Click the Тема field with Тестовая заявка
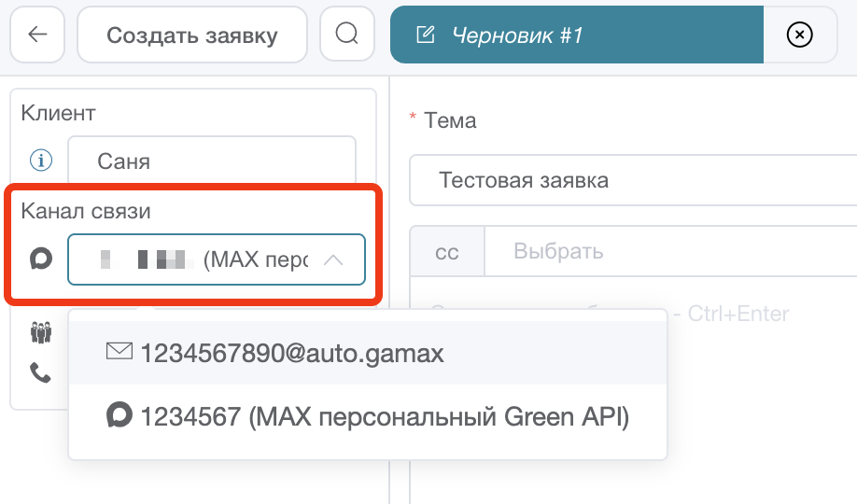857x504 pixels. tap(633, 180)
